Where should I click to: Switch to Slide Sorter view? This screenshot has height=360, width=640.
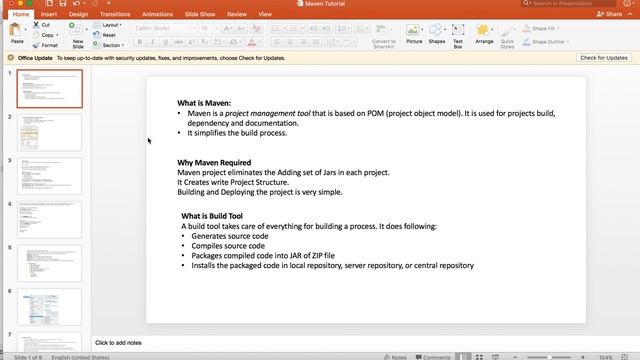pos(479,357)
